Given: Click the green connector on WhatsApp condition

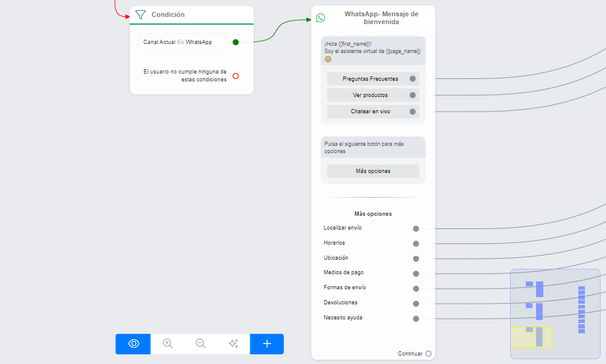Looking at the screenshot, I should click(236, 42).
